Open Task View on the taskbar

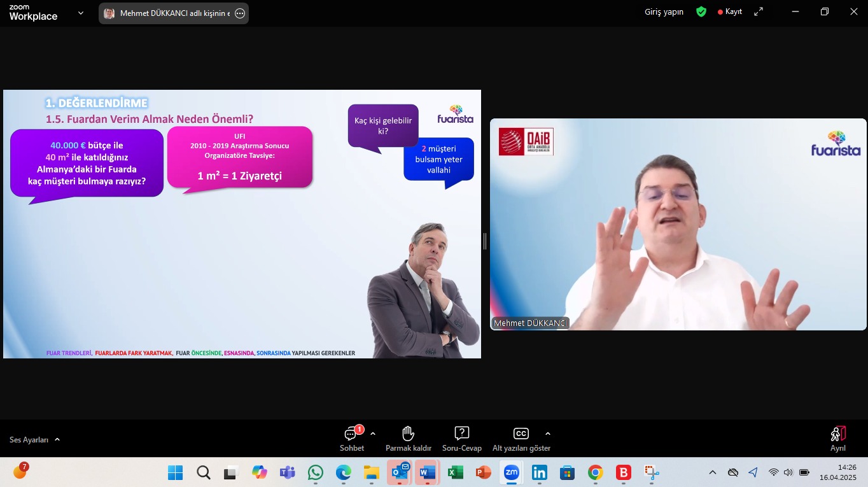coord(230,472)
